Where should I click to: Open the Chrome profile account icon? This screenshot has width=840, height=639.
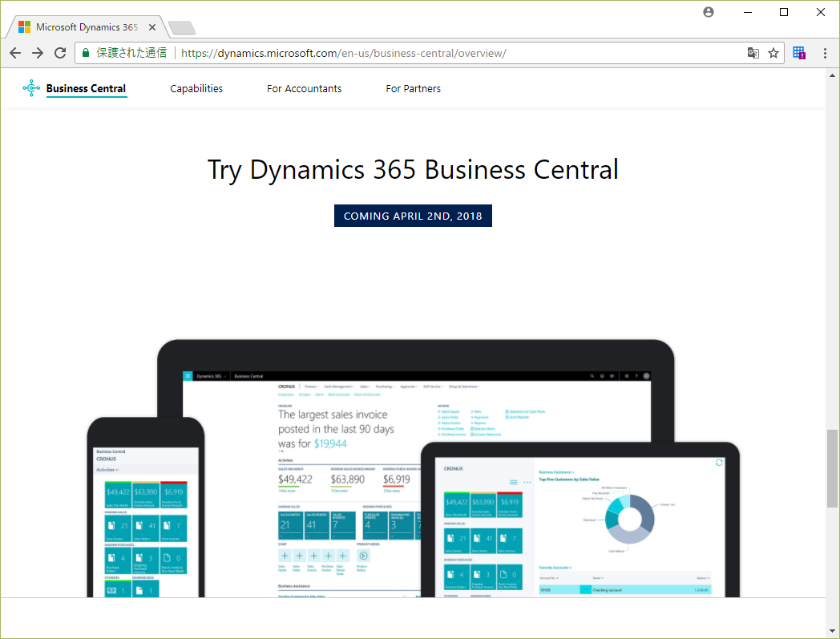[709, 12]
